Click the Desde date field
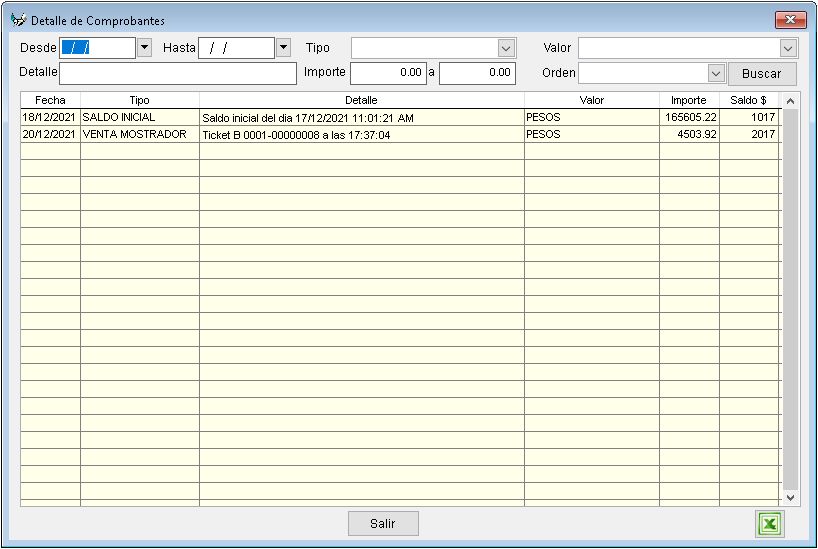The height and width of the screenshot is (549, 818). (97, 48)
